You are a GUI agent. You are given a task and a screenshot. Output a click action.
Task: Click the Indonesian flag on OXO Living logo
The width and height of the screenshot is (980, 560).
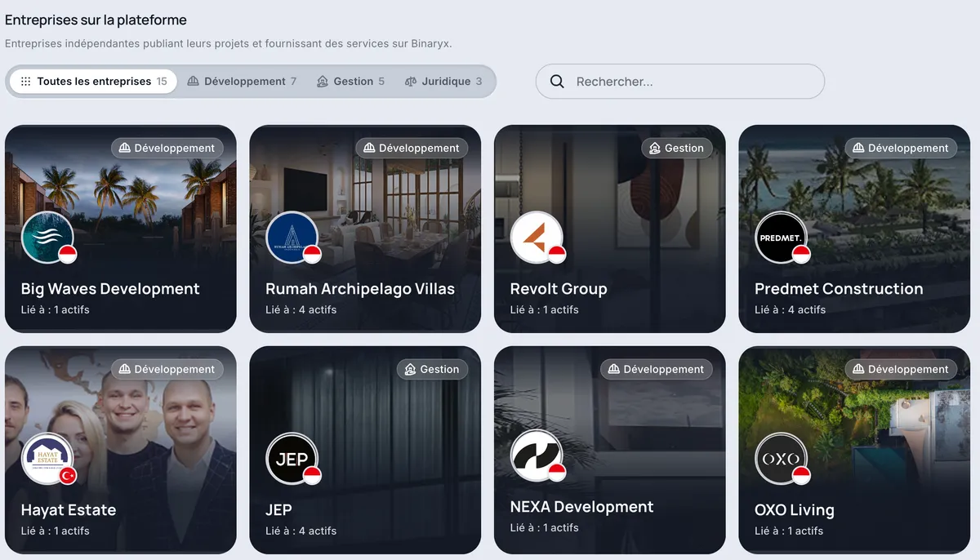click(802, 475)
